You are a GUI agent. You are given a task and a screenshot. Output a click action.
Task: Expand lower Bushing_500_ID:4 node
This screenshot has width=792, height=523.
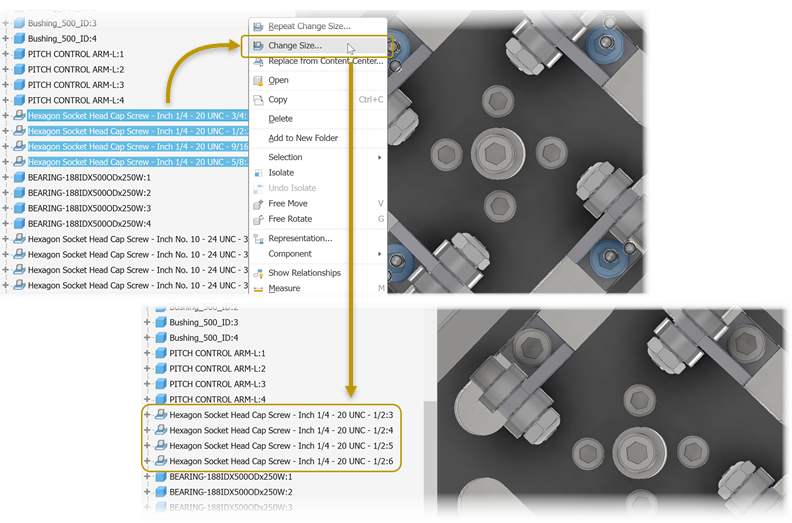pyautogui.click(x=147, y=338)
